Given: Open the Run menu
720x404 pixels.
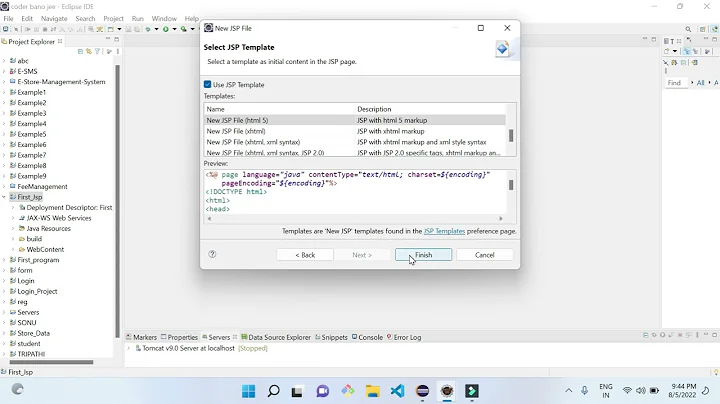Looking at the screenshot, I should click(138, 18).
